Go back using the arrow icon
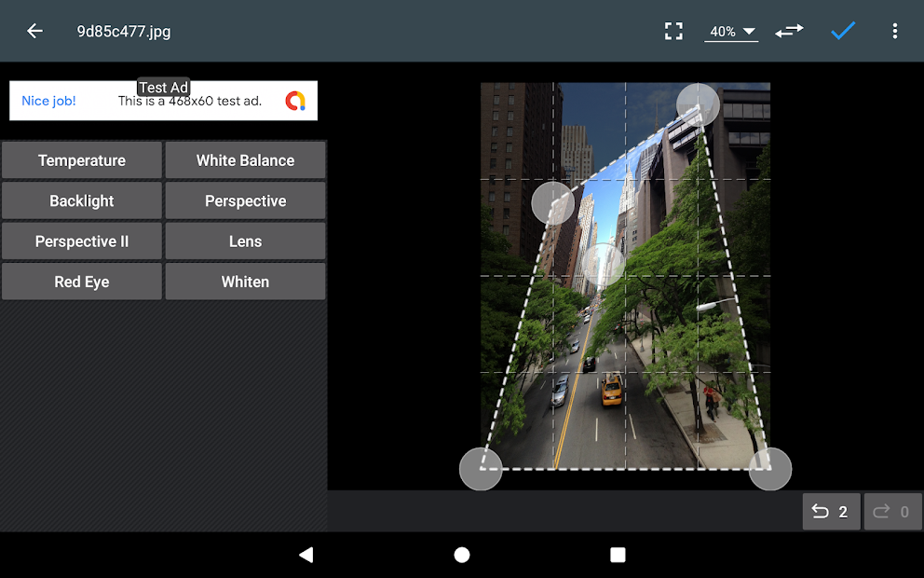The width and height of the screenshot is (924, 578). click(x=34, y=31)
